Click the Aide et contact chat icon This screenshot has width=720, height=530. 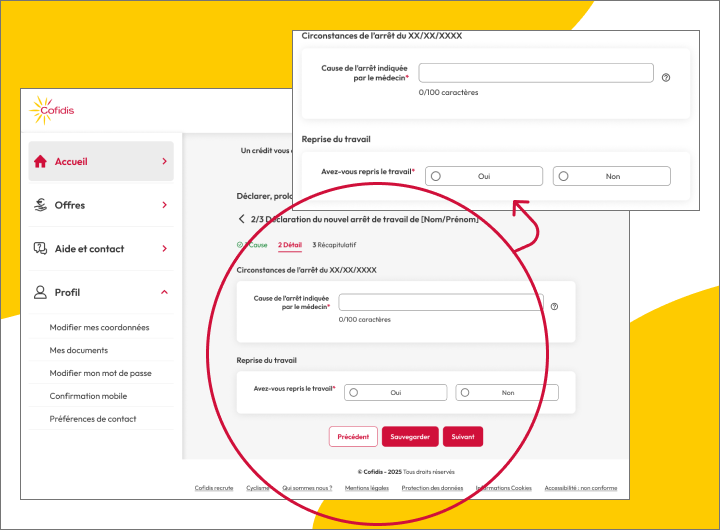click(40, 249)
